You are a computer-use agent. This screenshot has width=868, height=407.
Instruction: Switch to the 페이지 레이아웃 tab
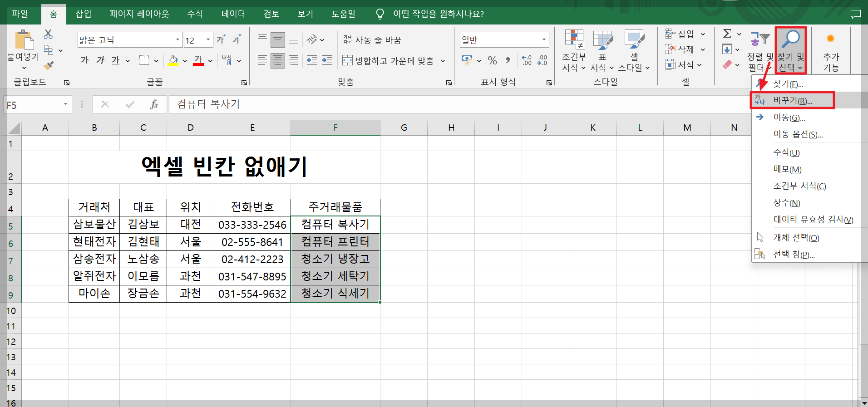[x=139, y=14]
